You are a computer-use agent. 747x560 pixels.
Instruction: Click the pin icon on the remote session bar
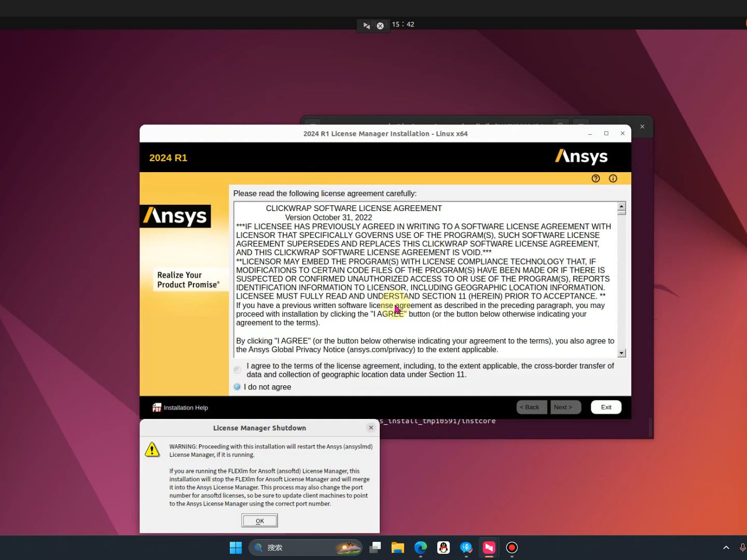click(366, 25)
